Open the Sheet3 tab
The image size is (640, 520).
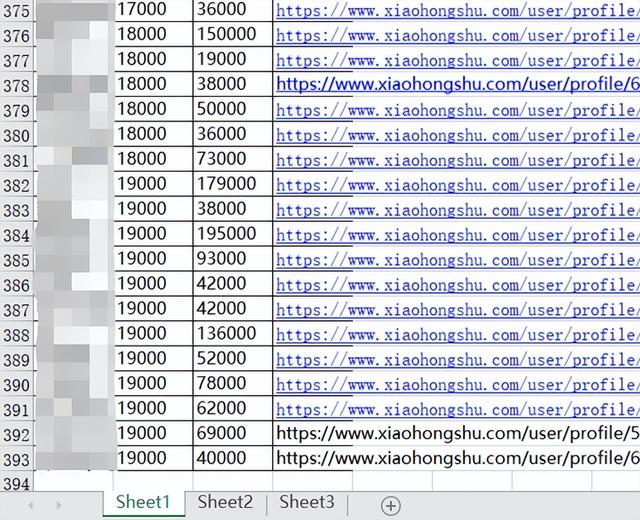307,502
